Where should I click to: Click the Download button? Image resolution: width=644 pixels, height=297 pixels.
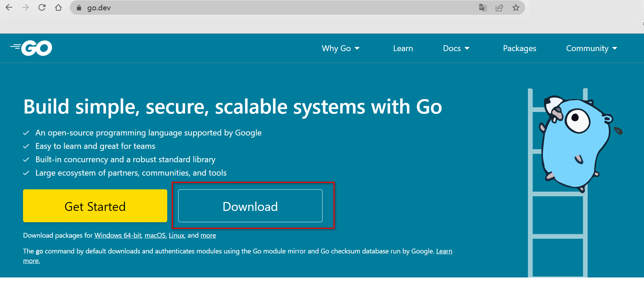point(250,206)
